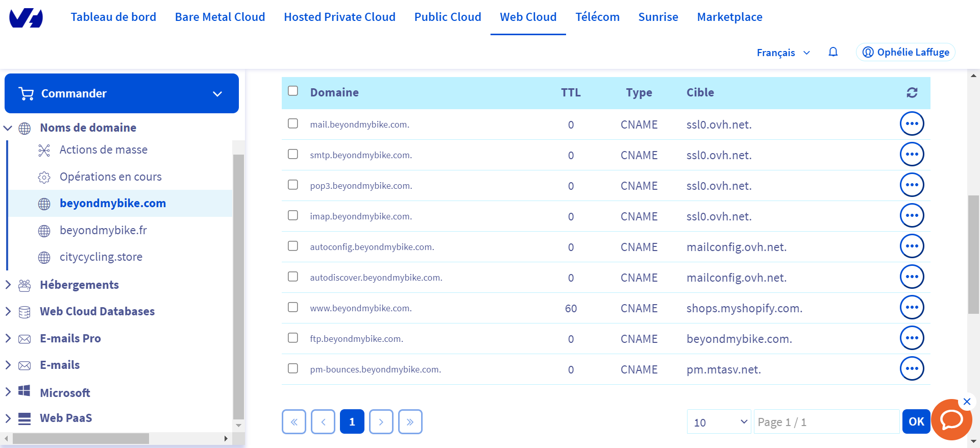Open the live chat bubble
980x448 pixels.
click(x=951, y=420)
